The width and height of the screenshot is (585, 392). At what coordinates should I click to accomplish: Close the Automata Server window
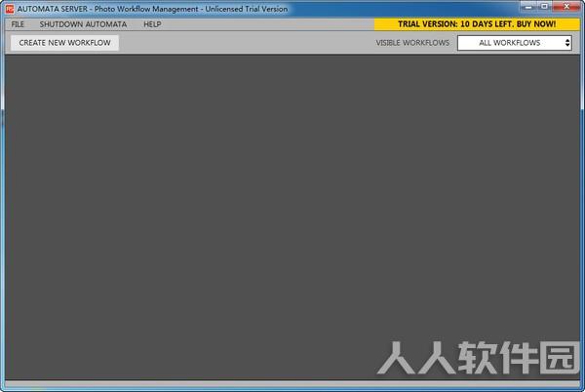pyautogui.click(x=566, y=7)
